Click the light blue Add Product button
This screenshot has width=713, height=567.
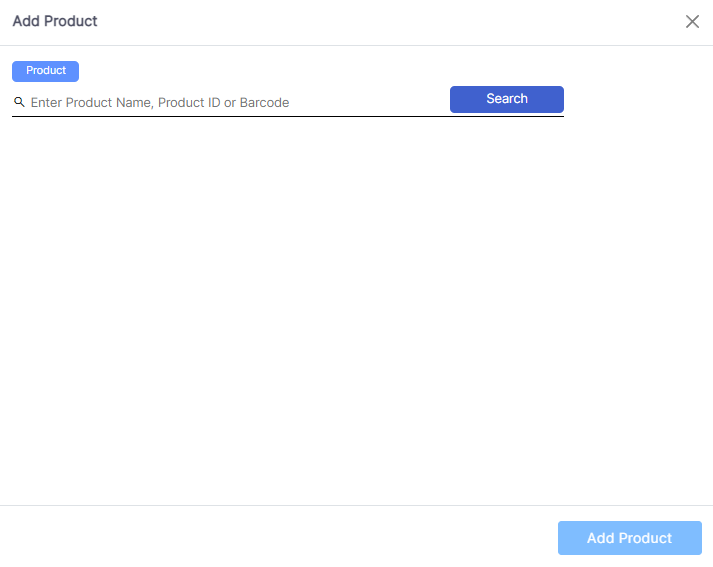[629, 538]
